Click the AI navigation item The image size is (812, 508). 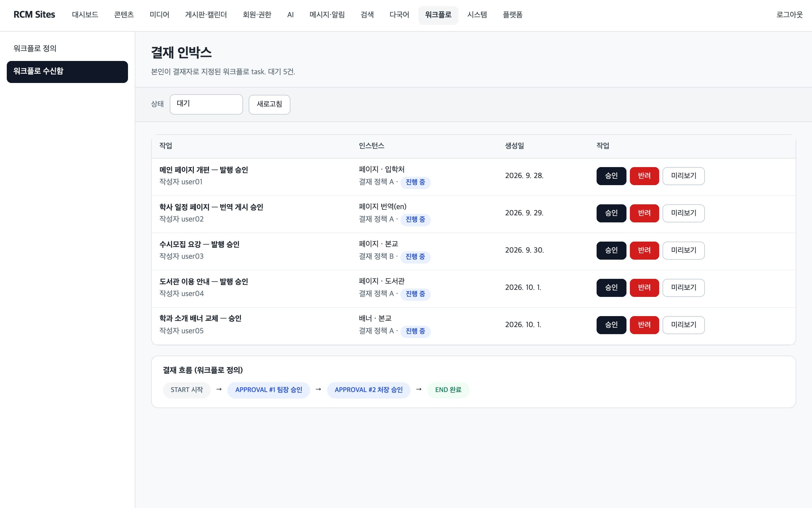(291, 15)
